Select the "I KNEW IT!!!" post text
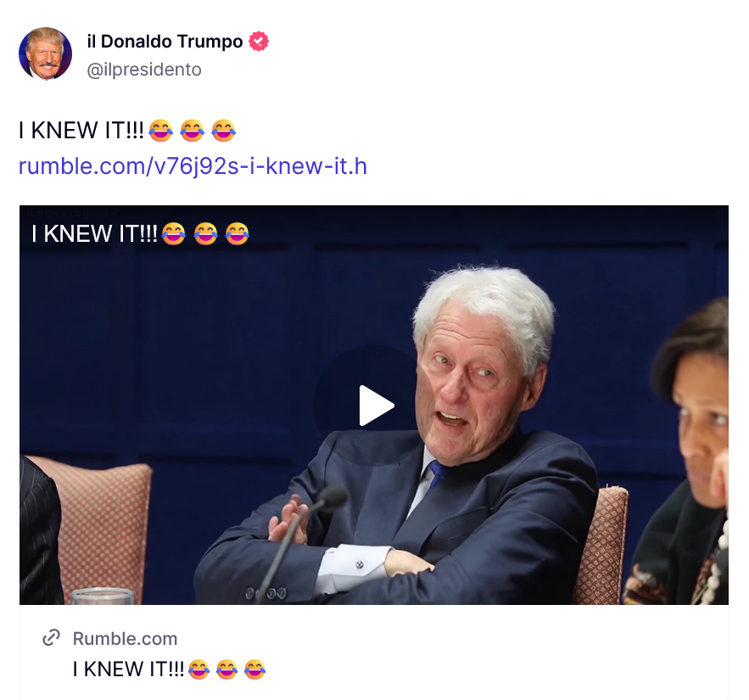This screenshot has width=749, height=700. click(81, 131)
